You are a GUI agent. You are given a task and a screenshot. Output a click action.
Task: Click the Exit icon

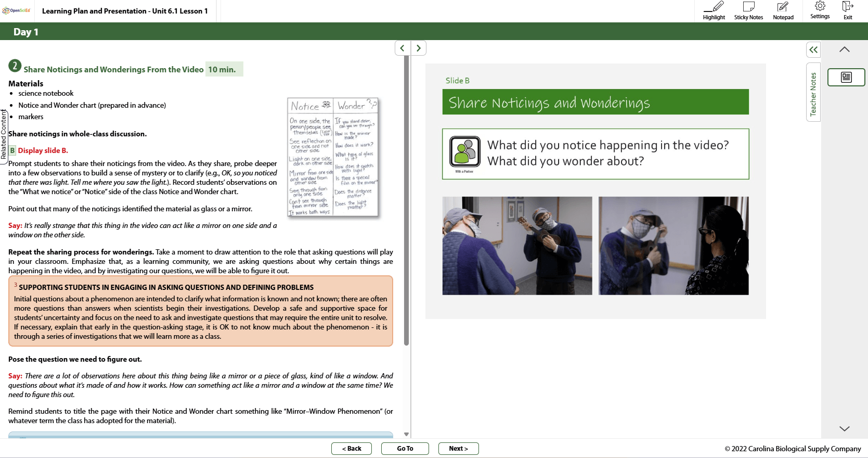[848, 10]
